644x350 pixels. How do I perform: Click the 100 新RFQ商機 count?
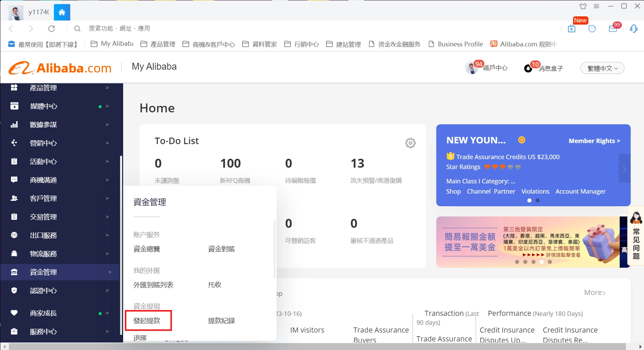231,164
